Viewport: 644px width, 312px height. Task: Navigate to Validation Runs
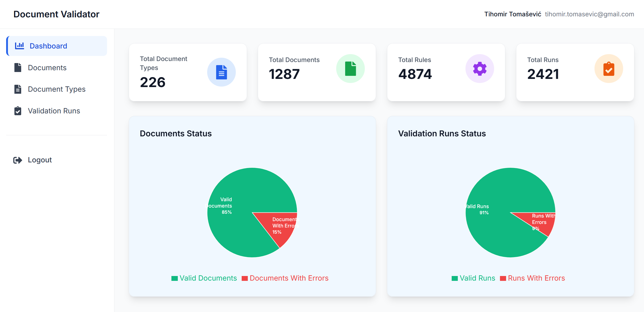(54, 111)
